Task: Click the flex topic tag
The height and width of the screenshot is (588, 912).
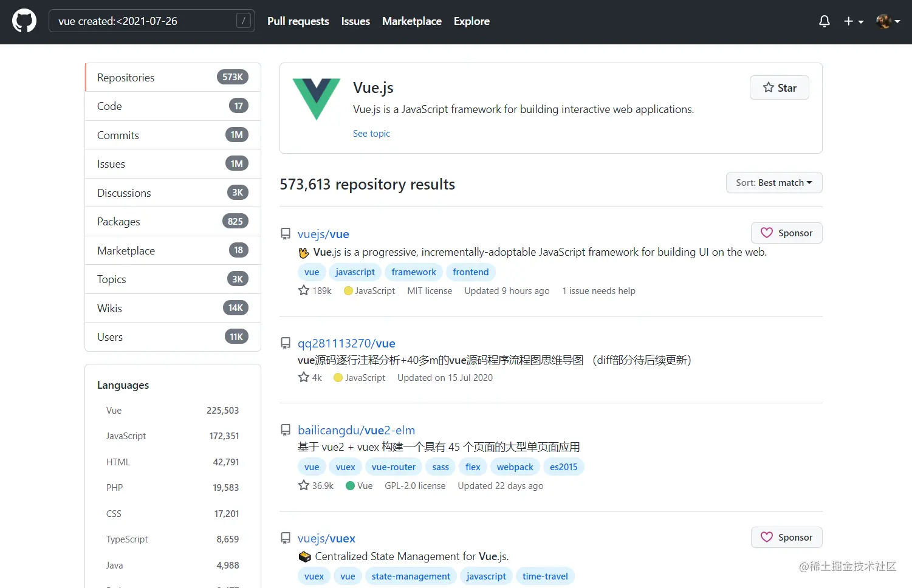Action: coord(473,467)
